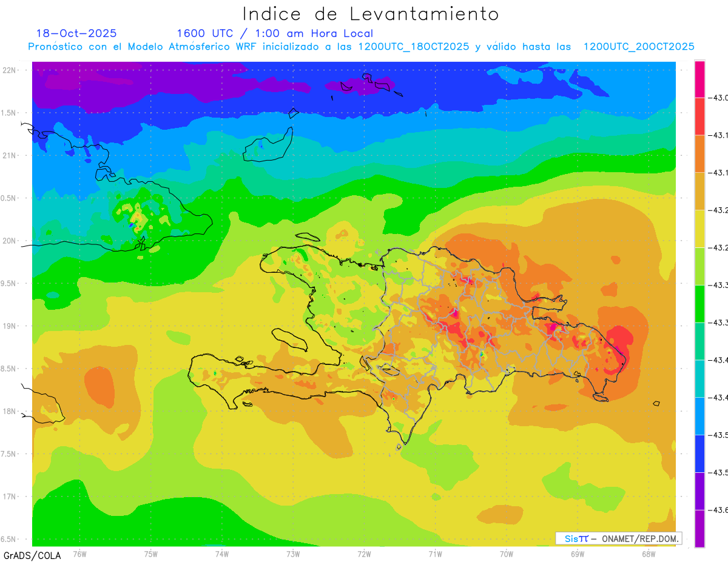This screenshot has width=728, height=562.
Task: Click the "71W" longitude label
Action: [x=435, y=554]
